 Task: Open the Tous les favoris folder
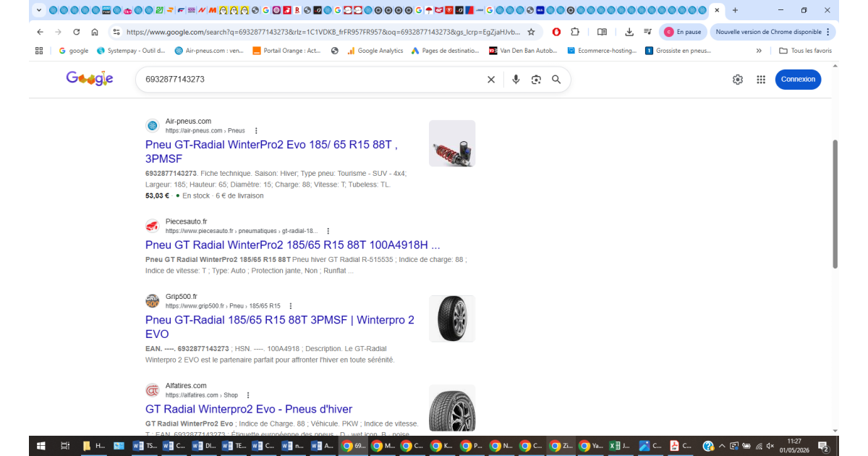(x=805, y=51)
